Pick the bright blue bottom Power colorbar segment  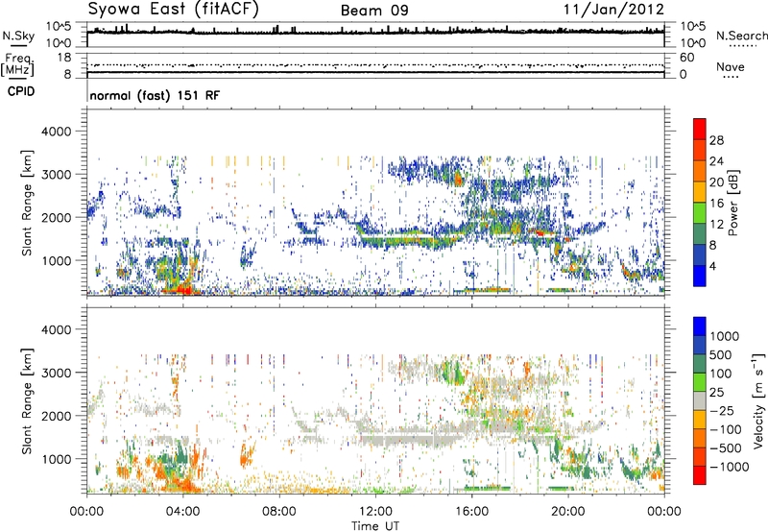pos(700,277)
